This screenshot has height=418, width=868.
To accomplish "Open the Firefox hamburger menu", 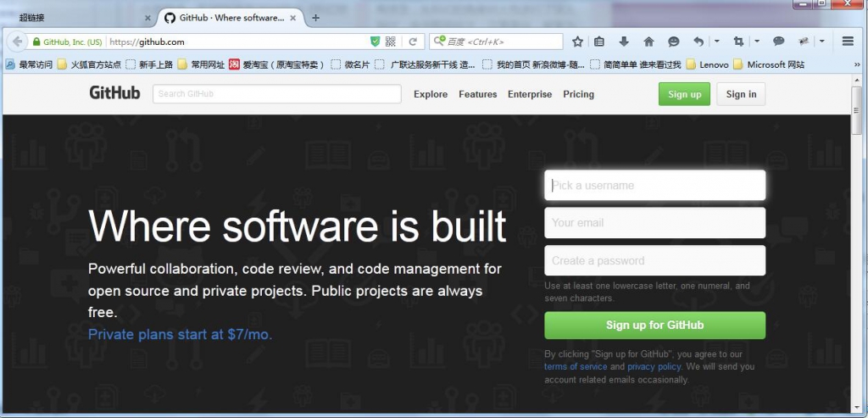I will point(848,42).
